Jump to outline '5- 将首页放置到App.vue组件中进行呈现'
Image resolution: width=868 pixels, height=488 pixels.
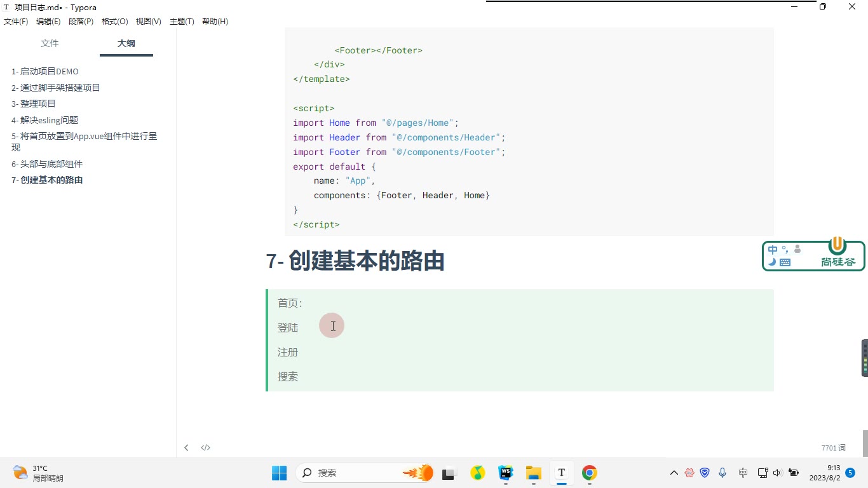pyautogui.click(x=84, y=142)
